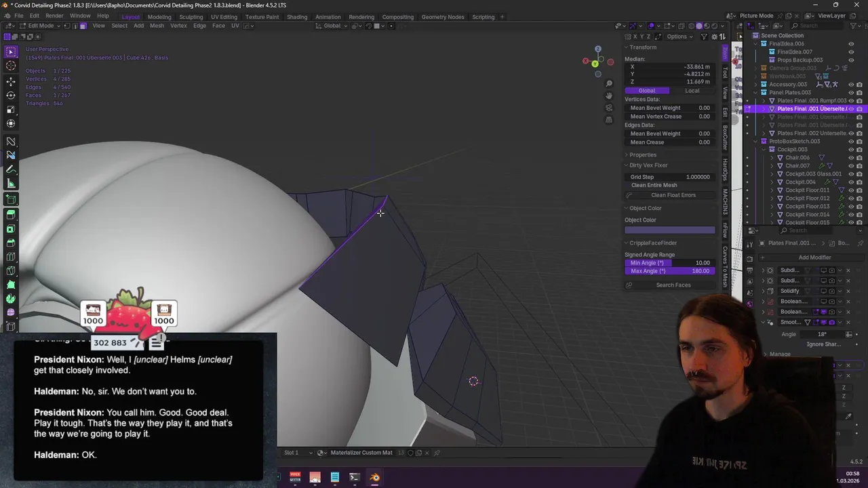Open the Vertex menu
868x488 pixels.
click(178, 26)
